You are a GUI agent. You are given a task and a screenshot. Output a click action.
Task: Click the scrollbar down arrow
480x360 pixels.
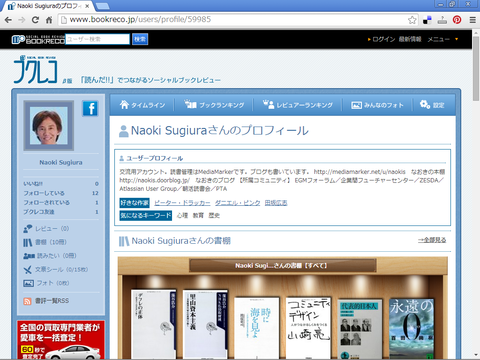coord(476,355)
